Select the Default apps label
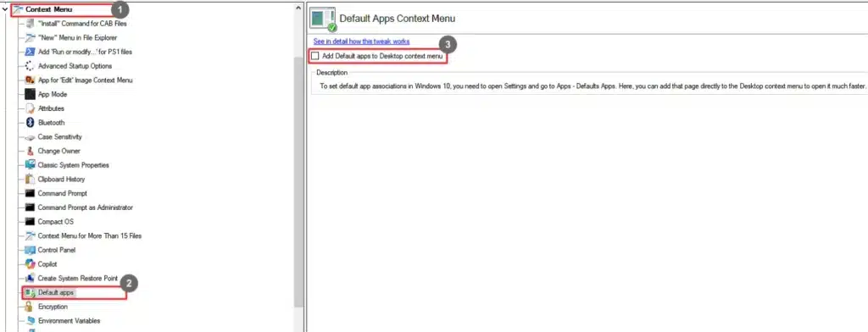868x332 pixels. [56, 292]
